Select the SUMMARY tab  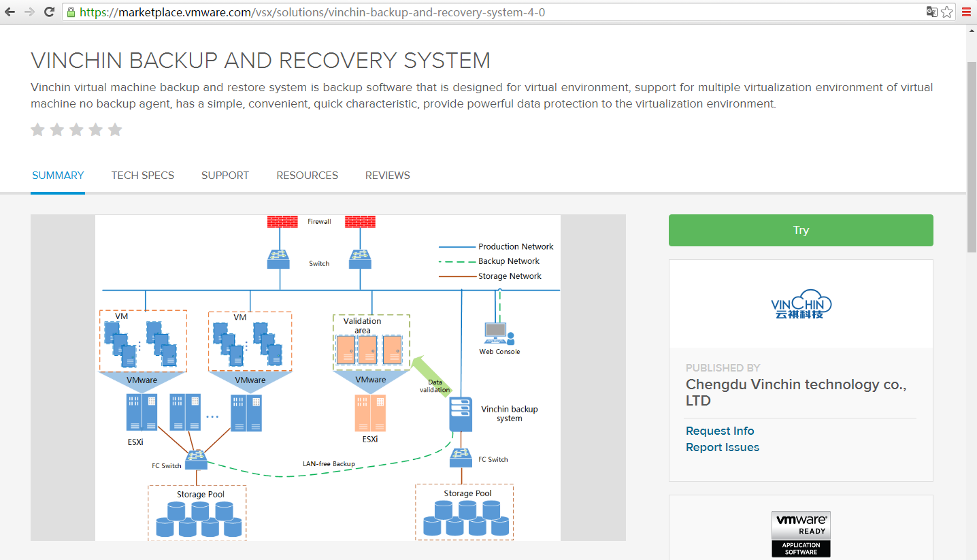[x=58, y=176]
